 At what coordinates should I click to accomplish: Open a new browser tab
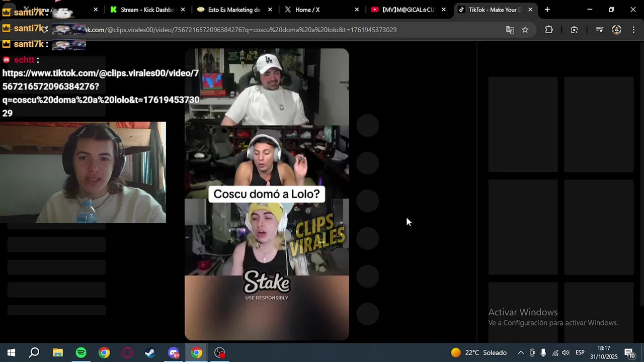(x=547, y=10)
